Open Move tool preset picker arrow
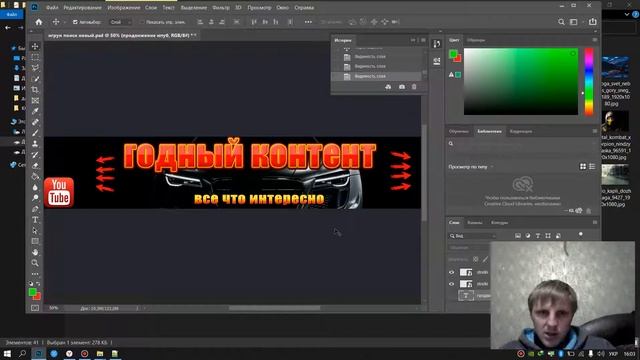Screen dimensions: 640x360 point(65,22)
